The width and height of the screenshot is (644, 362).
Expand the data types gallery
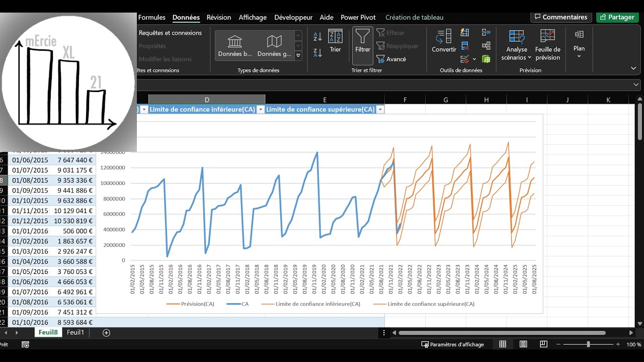click(x=298, y=55)
